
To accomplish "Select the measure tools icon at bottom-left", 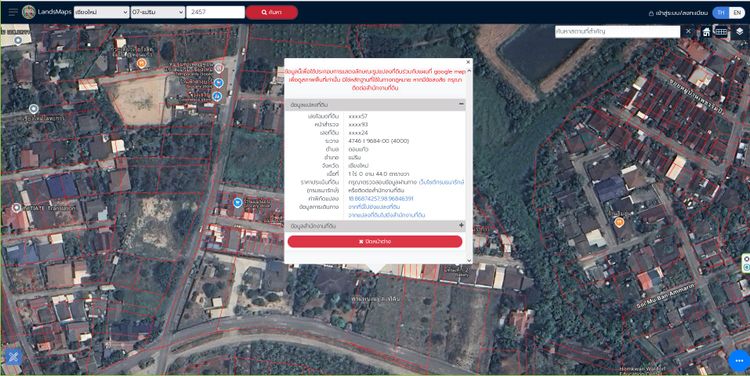I will 13,356.
